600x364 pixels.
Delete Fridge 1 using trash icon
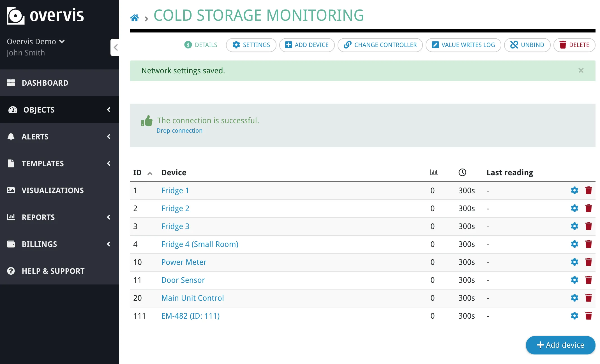pos(589,190)
